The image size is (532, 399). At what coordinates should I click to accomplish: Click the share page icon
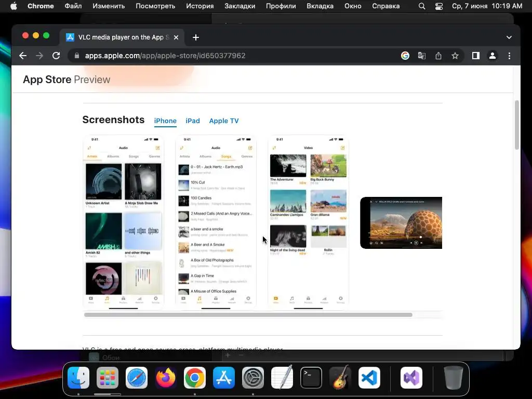pos(438,56)
